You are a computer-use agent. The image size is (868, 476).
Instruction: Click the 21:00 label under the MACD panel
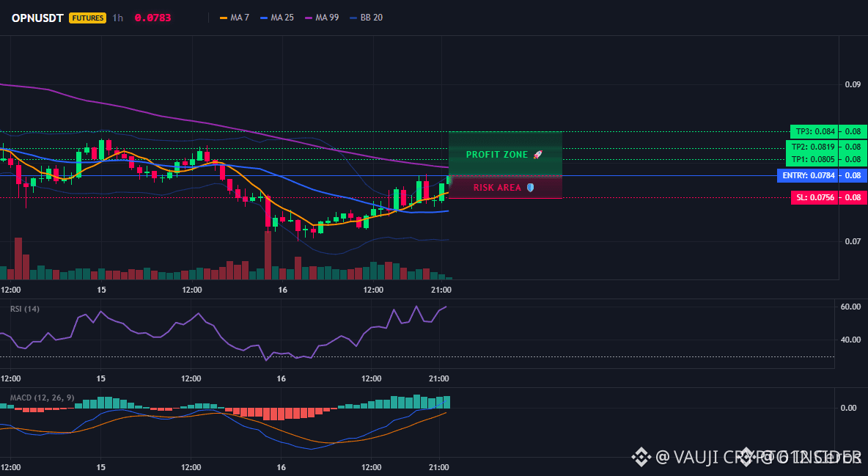tap(439, 467)
